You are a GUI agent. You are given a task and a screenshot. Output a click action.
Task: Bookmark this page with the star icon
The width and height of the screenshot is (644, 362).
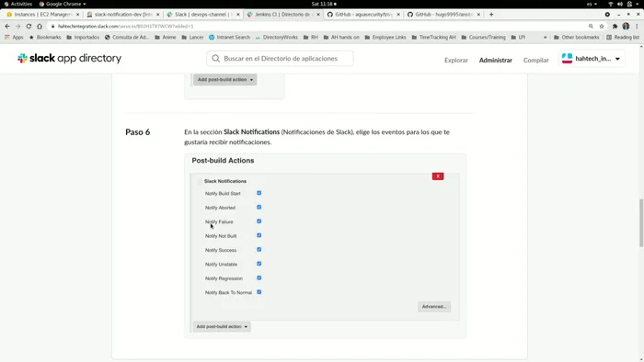click(x=602, y=26)
